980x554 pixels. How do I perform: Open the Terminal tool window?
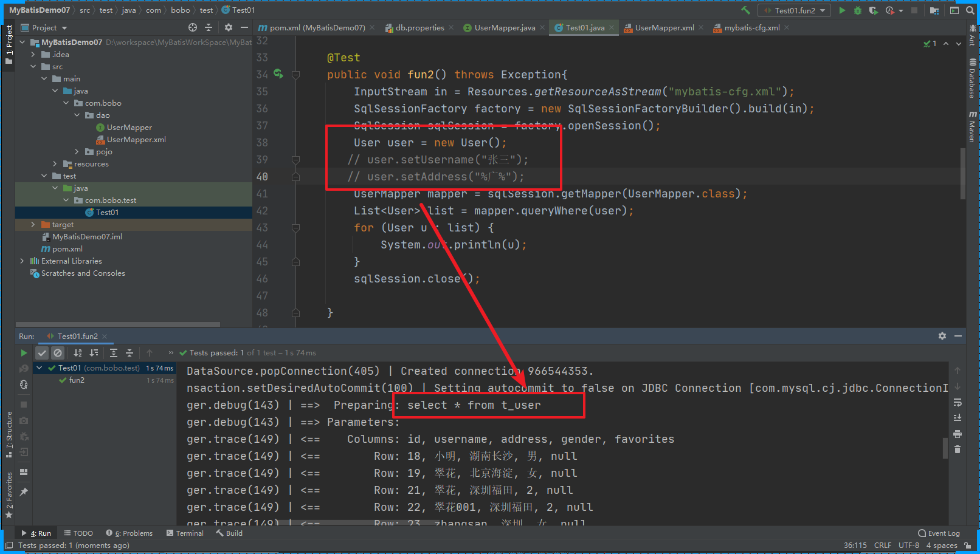coord(185,533)
